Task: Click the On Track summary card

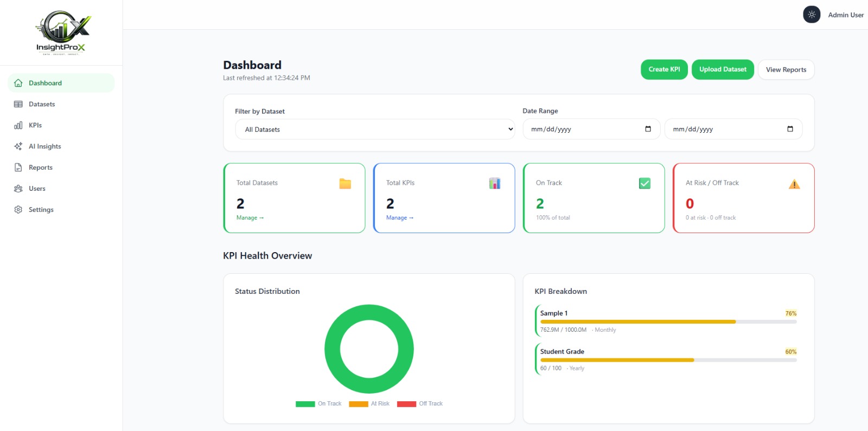Action: click(593, 198)
